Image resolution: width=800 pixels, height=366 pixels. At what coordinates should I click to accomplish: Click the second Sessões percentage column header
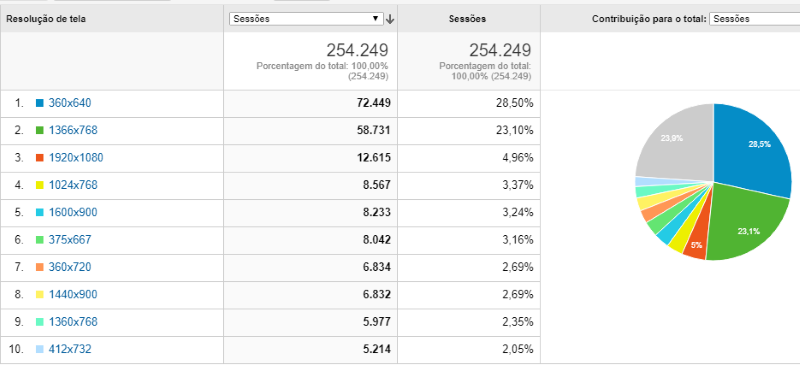click(x=467, y=19)
